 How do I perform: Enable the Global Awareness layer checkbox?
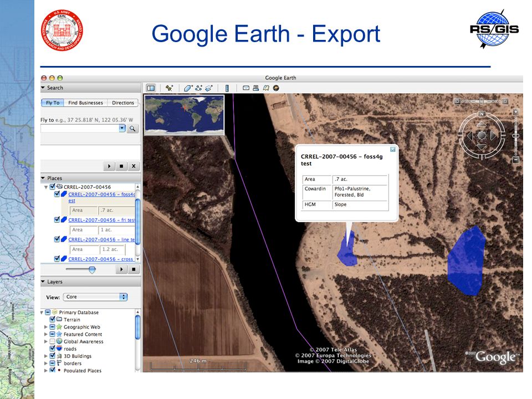click(52, 341)
